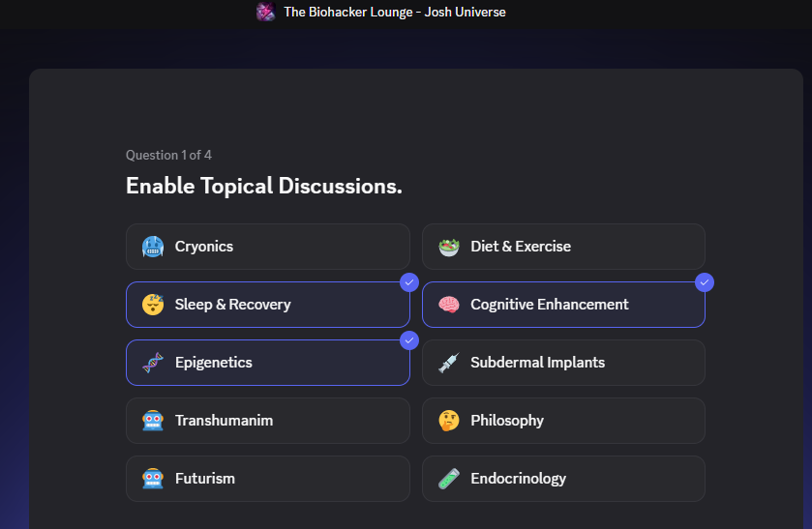Click the sleeping face emoji for Sleep & Recovery
Image resolution: width=812 pixels, height=529 pixels.
(153, 305)
